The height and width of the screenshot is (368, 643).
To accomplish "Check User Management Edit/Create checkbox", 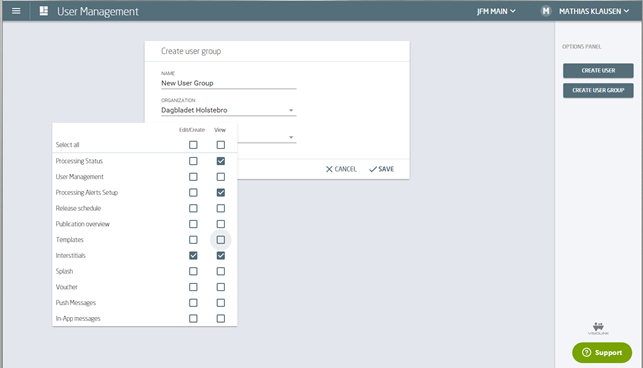I will 193,177.
